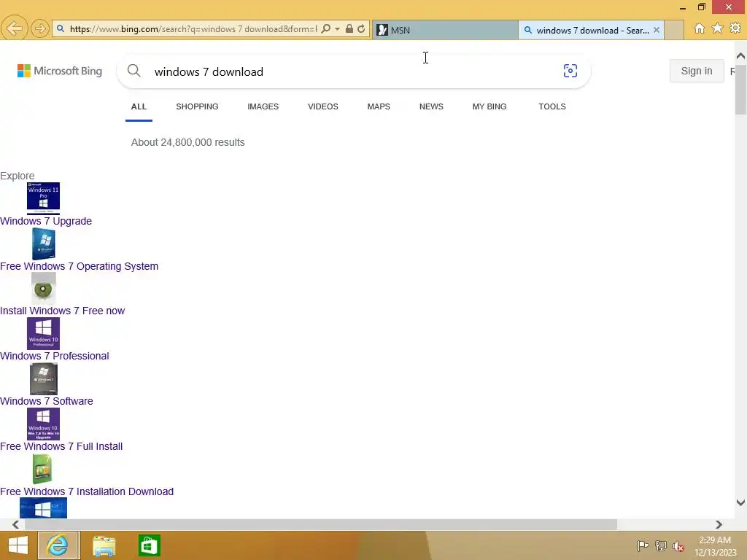Open the Windows 7 Professional link
This screenshot has width=747, height=560.
click(x=54, y=356)
